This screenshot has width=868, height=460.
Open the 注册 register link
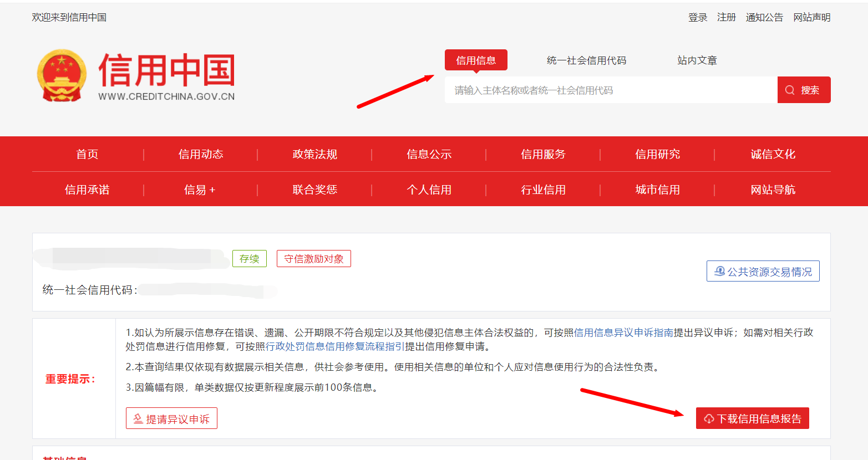click(x=726, y=18)
